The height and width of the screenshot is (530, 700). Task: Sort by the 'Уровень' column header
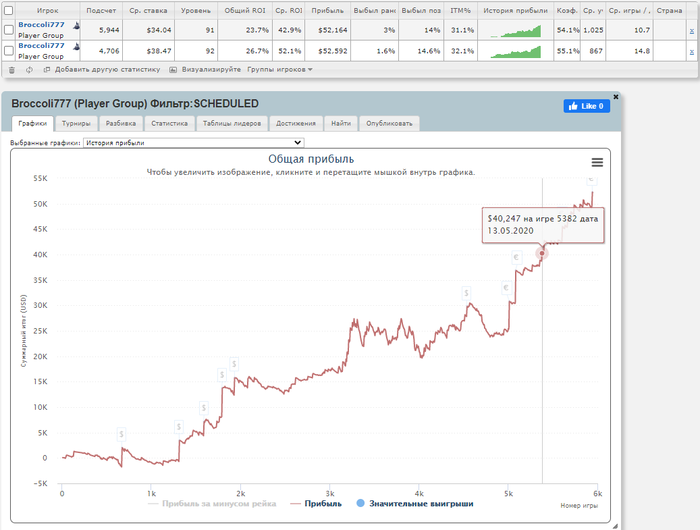pyautogui.click(x=196, y=10)
